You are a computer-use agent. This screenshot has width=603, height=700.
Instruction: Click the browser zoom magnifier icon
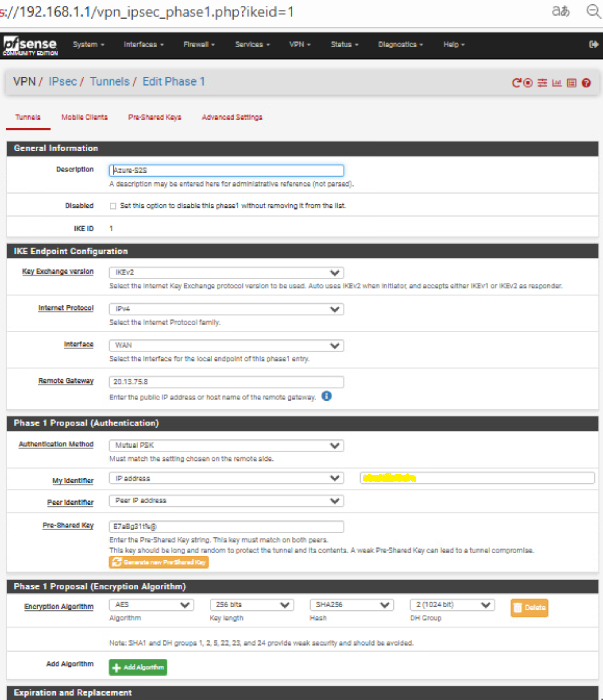tap(593, 11)
